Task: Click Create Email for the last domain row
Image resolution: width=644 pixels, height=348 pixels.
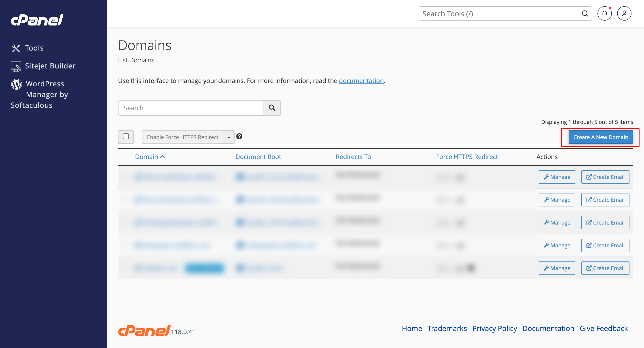Action: click(605, 268)
